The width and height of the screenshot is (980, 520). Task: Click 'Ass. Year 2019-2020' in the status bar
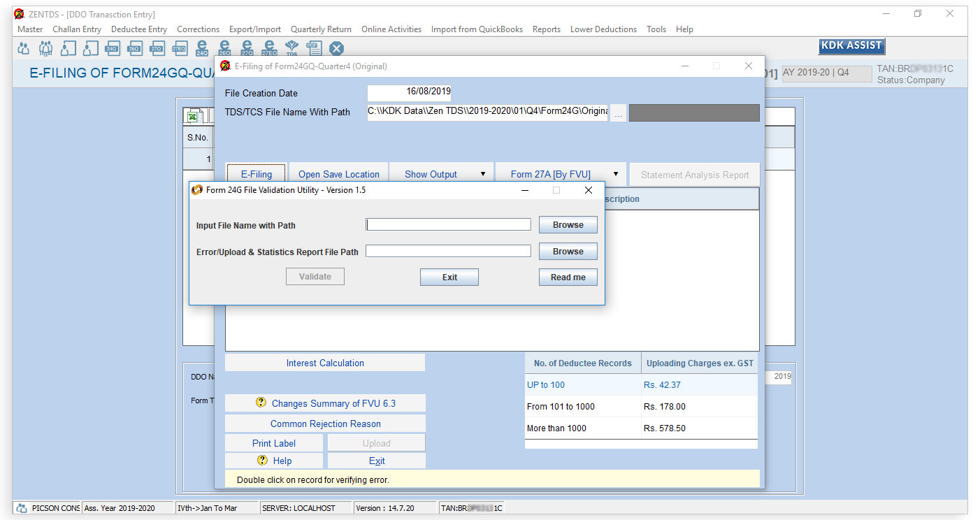pyautogui.click(x=127, y=508)
